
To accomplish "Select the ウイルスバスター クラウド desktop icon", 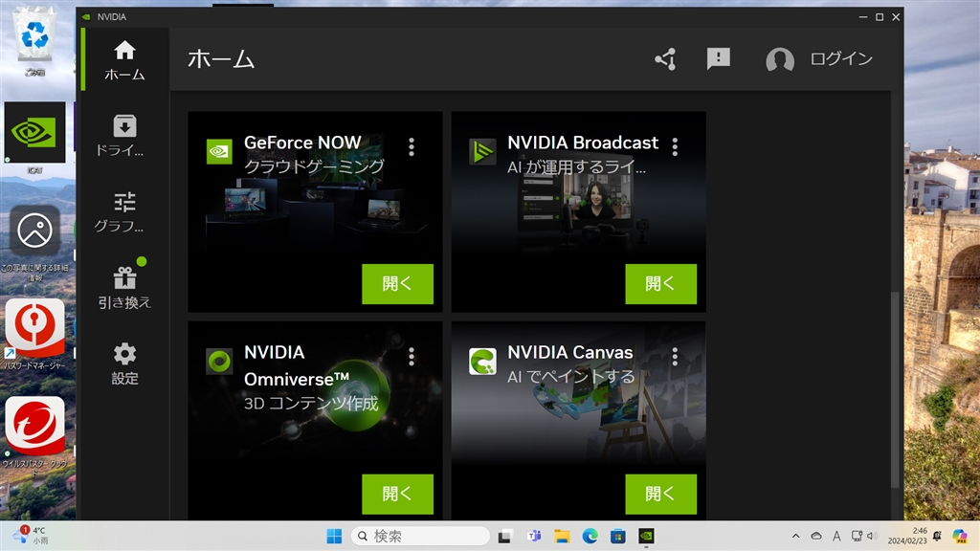I will pos(35,436).
